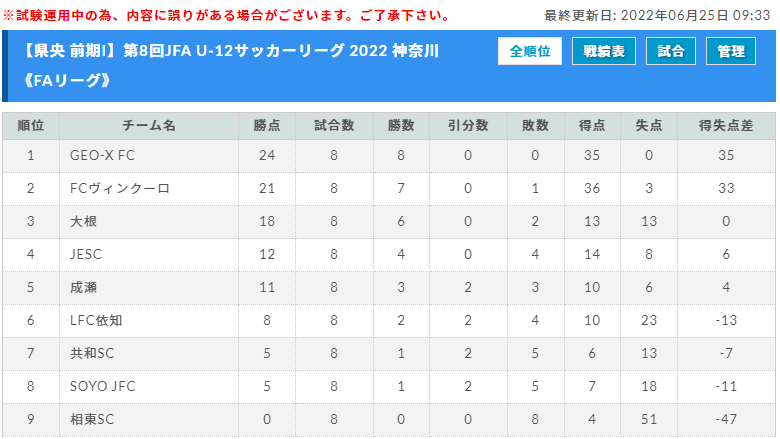
Task: Select the 相東SC team row
Action: click(389, 419)
